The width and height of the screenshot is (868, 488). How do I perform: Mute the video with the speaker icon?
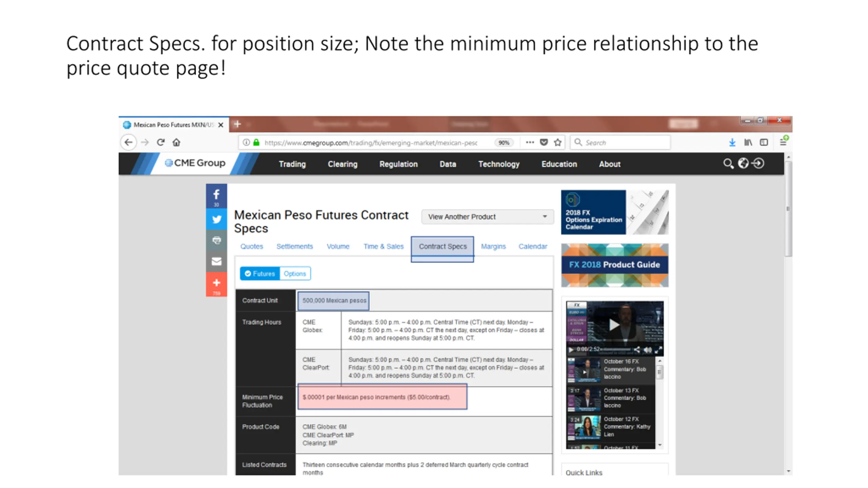point(647,350)
